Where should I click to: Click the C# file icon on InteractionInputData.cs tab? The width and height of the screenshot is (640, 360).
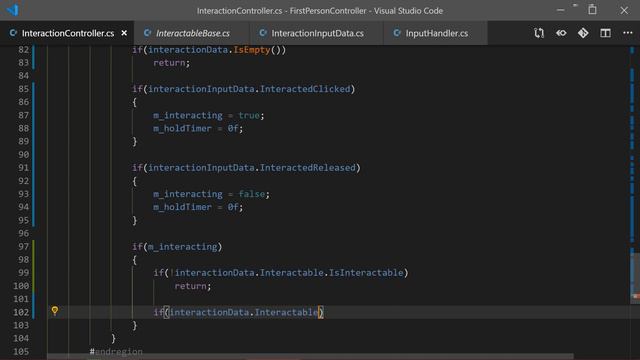(x=263, y=33)
